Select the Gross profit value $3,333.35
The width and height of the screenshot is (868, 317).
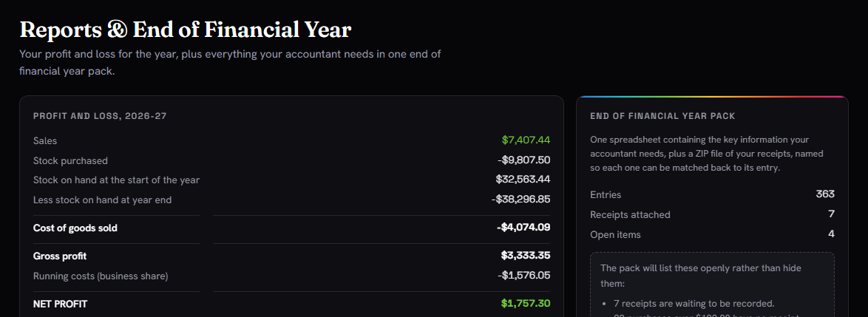[526, 256]
